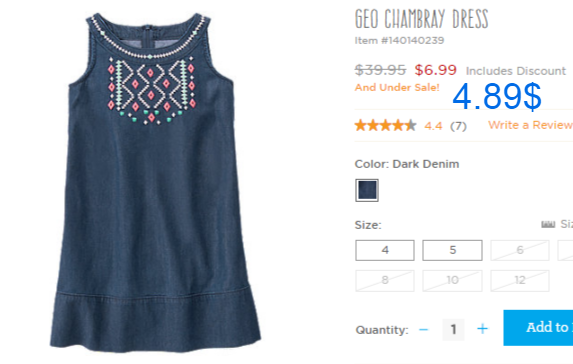573x364 pixels.
Task: Open the Write a Review link
Action: pos(531,125)
